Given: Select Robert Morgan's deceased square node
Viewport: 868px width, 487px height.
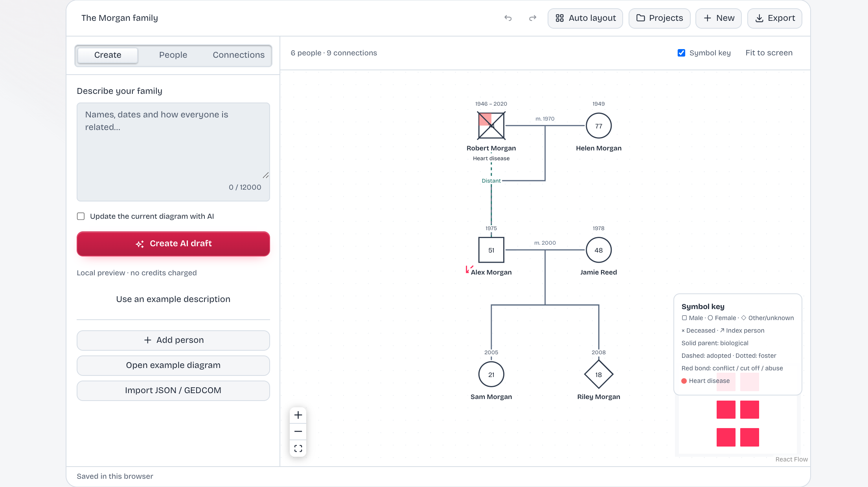Looking at the screenshot, I should 491,126.
